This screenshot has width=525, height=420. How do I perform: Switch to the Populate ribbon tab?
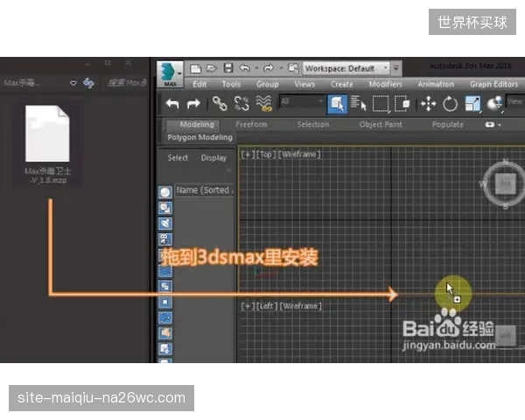click(x=448, y=124)
